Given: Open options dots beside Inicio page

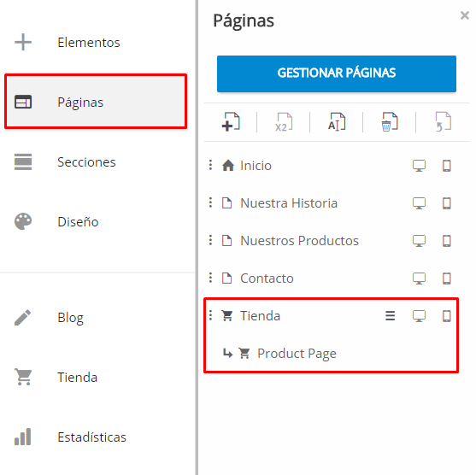Looking at the screenshot, I should pos(210,166).
